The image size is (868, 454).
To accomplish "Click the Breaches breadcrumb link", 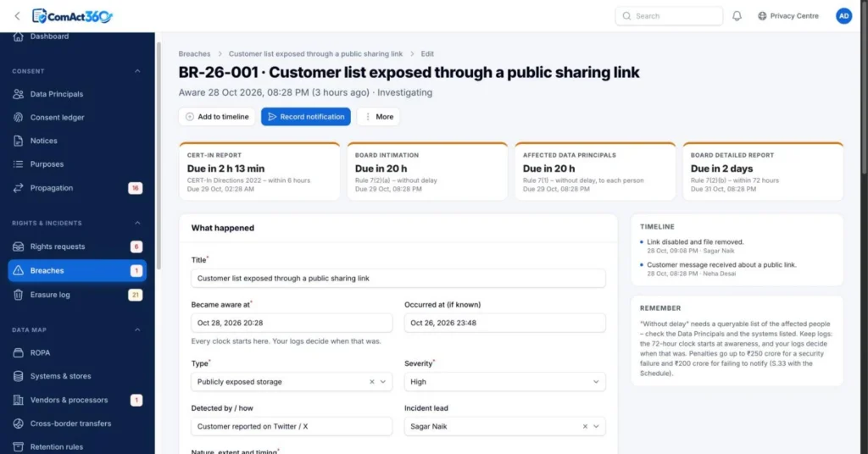I will point(194,54).
